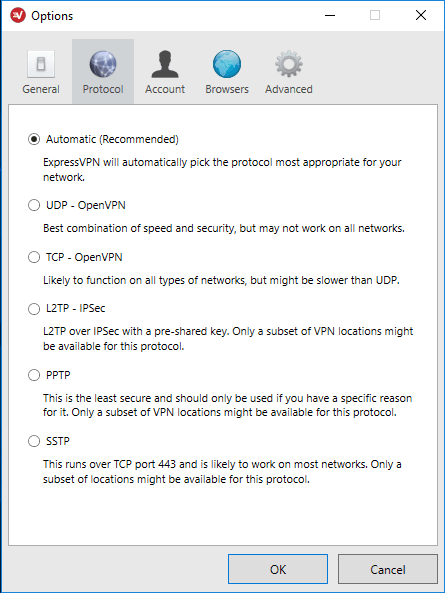
Task: Select Automatic (Recommended) radio button
Action: [x=34, y=139]
